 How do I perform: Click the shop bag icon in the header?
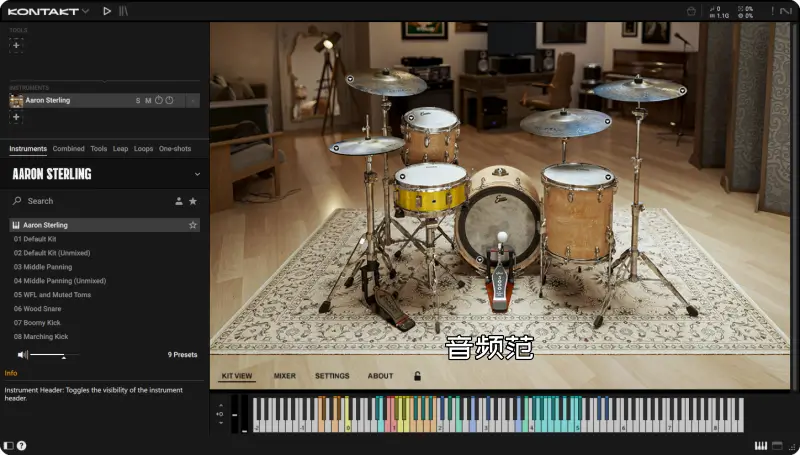pos(691,11)
